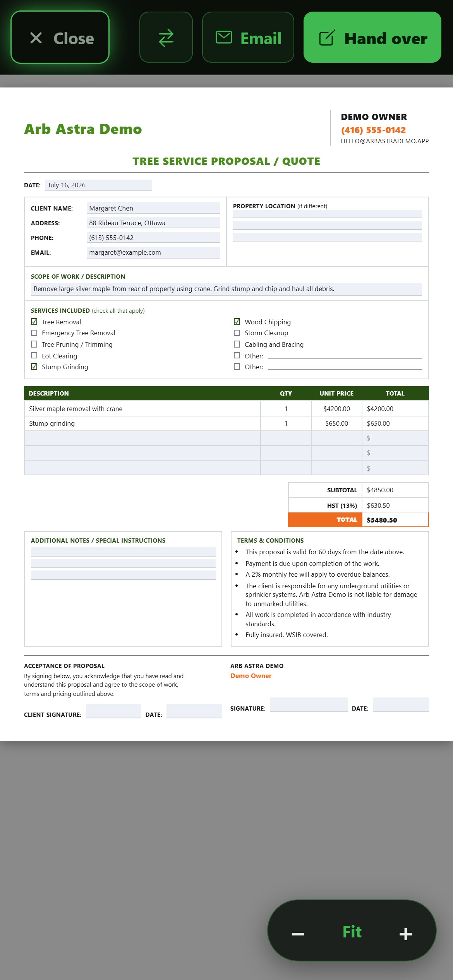Click HELLO@ARBASTRADEMO.APP email address
The height and width of the screenshot is (980, 453).
(x=385, y=141)
